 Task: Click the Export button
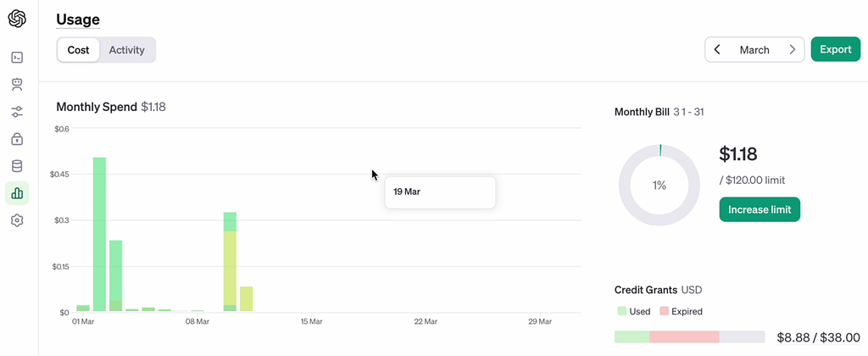[835, 50]
